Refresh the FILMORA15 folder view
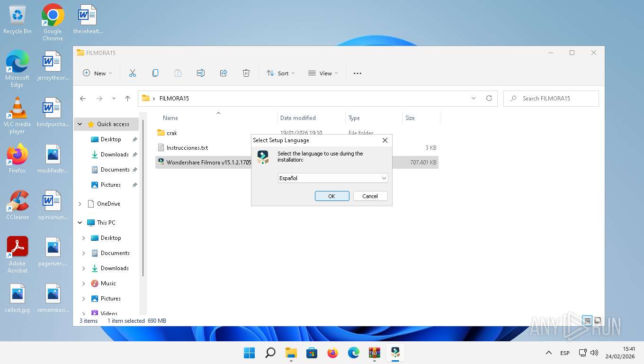Image resolution: width=644 pixels, height=364 pixels. pos(489,98)
